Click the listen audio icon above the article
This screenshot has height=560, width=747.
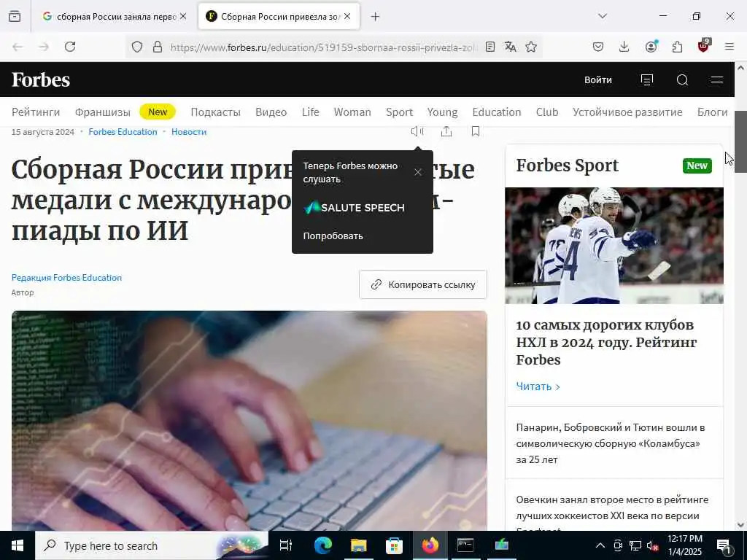[417, 131]
